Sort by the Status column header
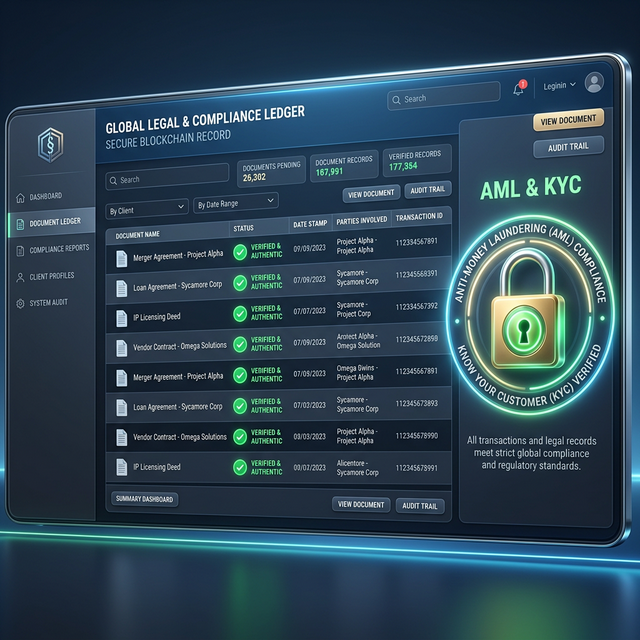Image resolution: width=640 pixels, height=640 pixels. pyautogui.click(x=244, y=228)
